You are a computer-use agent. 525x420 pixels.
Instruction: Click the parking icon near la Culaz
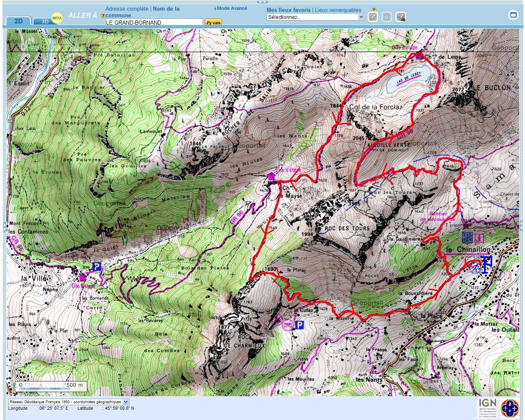[x=300, y=325]
